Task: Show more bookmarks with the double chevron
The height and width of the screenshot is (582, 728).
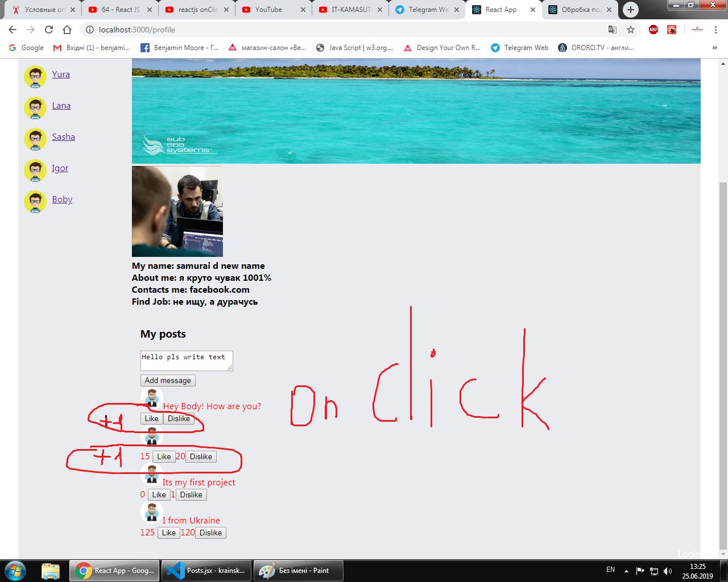Action: coord(715,48)
